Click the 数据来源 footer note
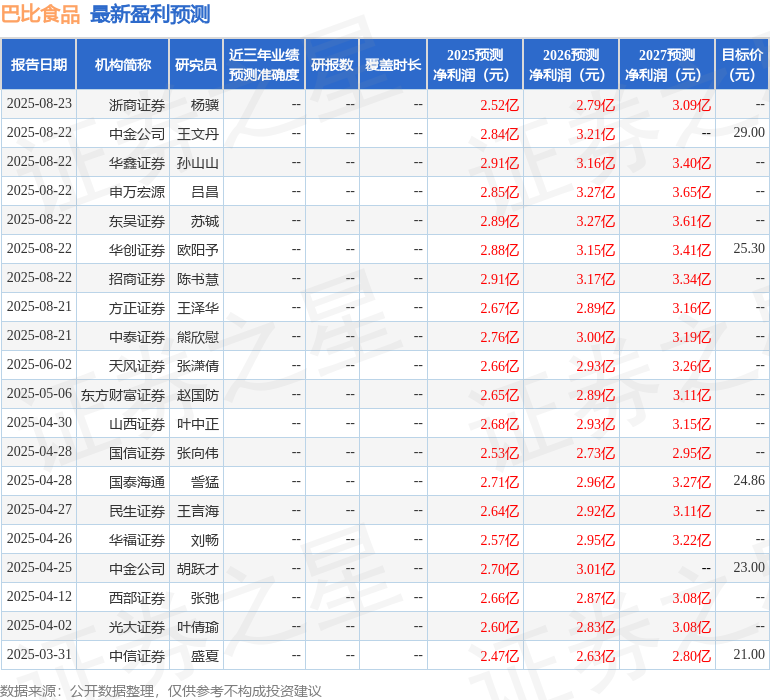770x700 pixels. click(x=161, y=691)
